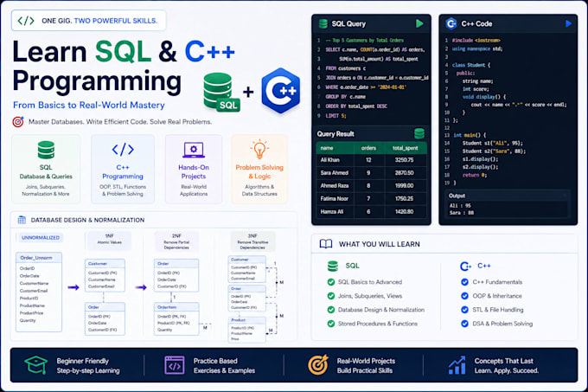588x392 pixels.
Task: Open the SQL Database & Queries card title
Action: pos(46,172)
